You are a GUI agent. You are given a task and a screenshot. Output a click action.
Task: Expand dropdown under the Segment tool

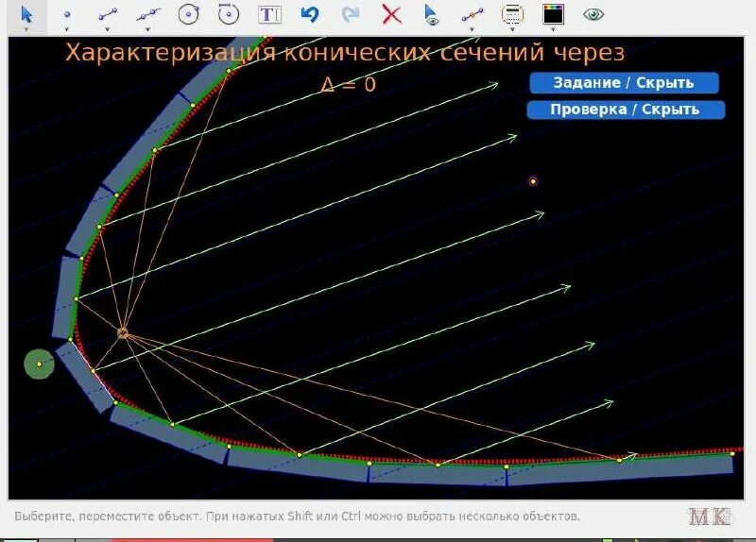(108, 30)
